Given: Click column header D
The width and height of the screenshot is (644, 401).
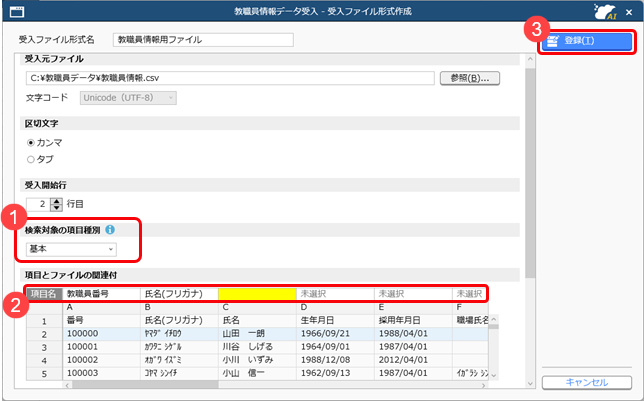Looking at the screenshot, I should pos(335,307).
